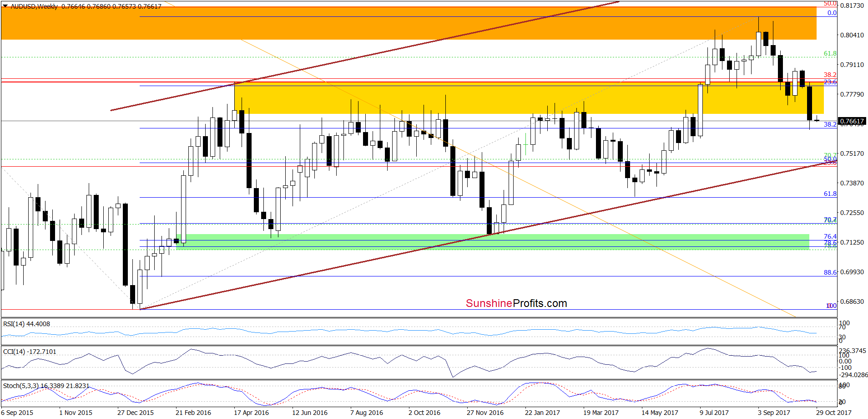Click the 22 Jan 2017 date label
The height and width of the screenshot is (419, 868).
point(542,413)
